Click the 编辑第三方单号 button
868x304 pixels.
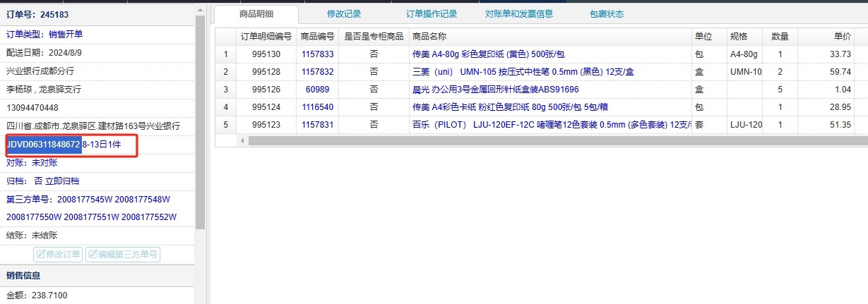point(123,255)
